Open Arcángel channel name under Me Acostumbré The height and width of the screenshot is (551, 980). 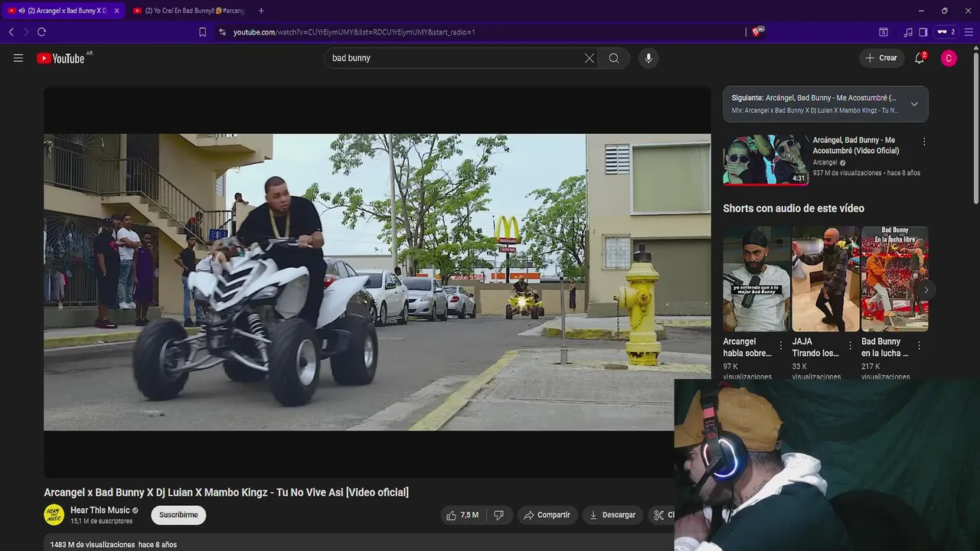[825, 162]
